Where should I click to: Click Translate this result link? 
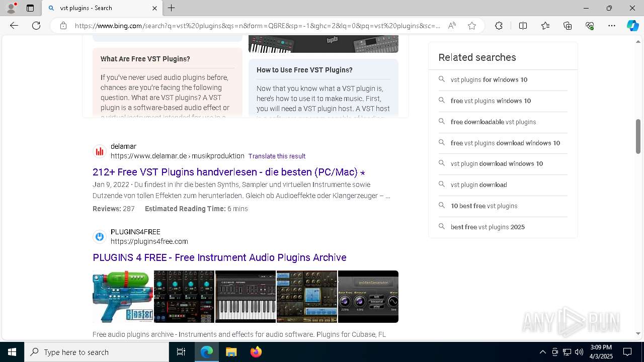(277, 156)
